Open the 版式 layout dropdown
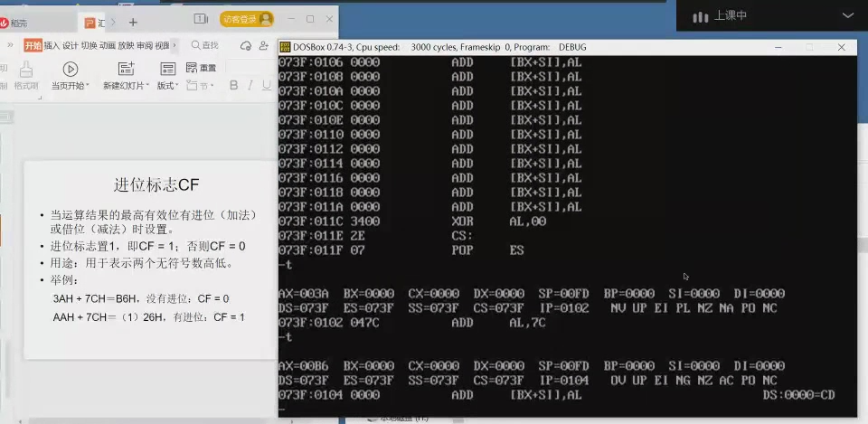This screenshot has width=868, height=424. point(176,86)
